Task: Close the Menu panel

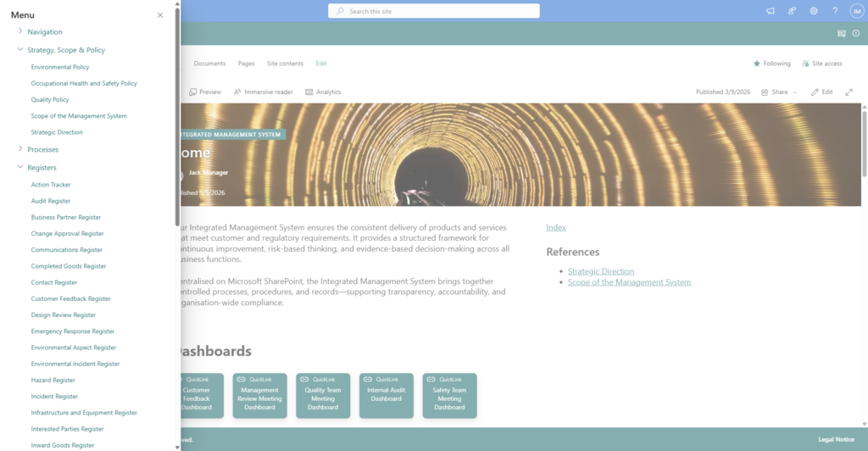Action: [x=160, y=15]
